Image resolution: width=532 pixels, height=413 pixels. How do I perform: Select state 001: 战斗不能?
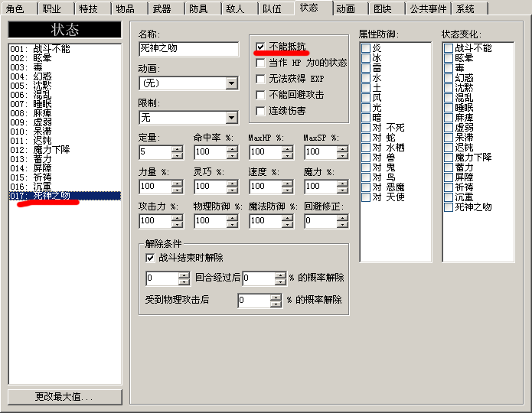point(65,49)
